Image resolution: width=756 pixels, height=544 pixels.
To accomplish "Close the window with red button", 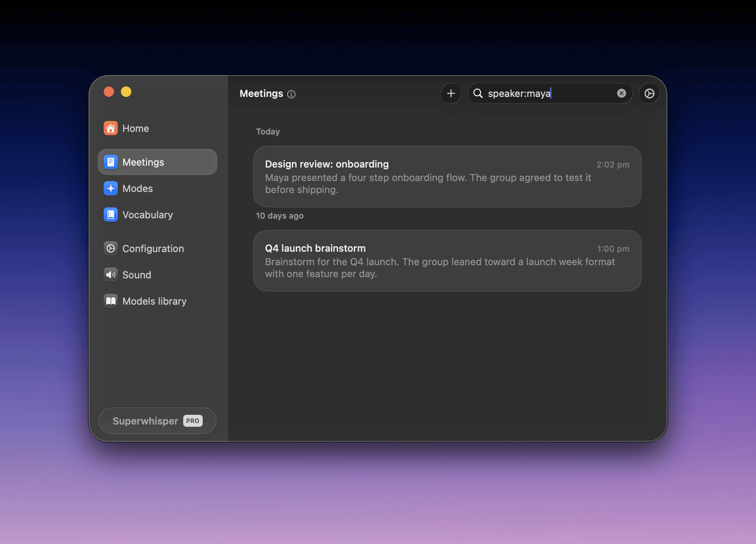I will pyautogui.click(x=109, y=92).
